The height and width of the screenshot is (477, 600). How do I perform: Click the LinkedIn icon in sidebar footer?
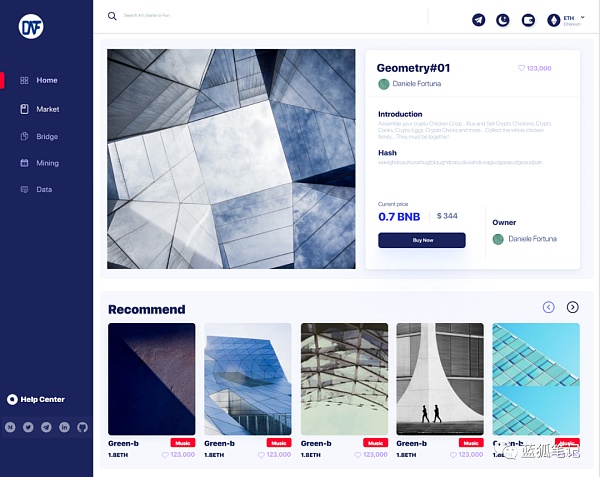point(65,427)
